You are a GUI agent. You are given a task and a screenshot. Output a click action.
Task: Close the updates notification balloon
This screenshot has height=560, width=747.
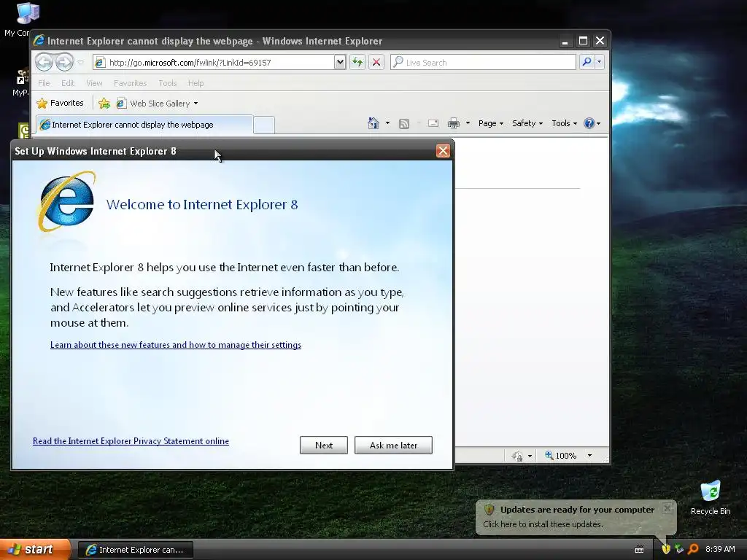[x=667, y=508]
